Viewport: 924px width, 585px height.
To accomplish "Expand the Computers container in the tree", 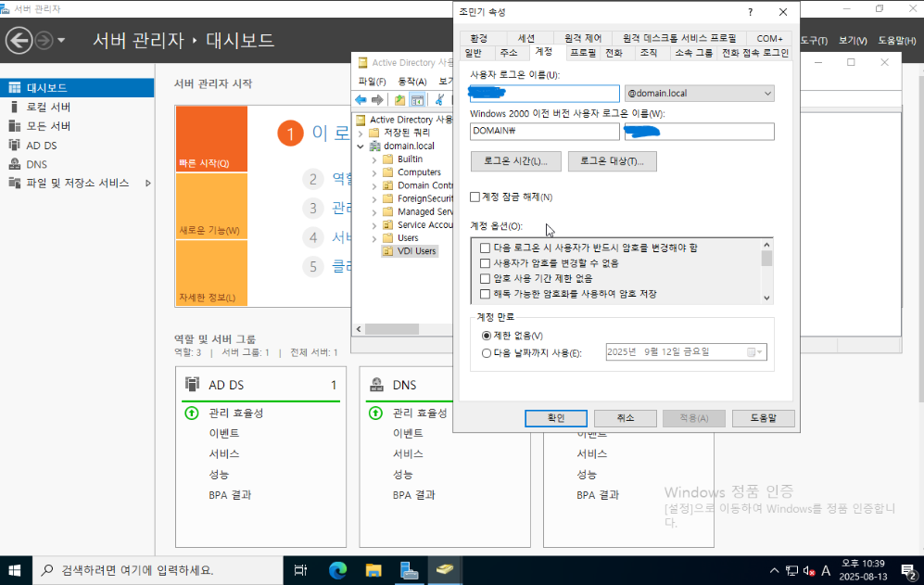I will tap(374, 172).
